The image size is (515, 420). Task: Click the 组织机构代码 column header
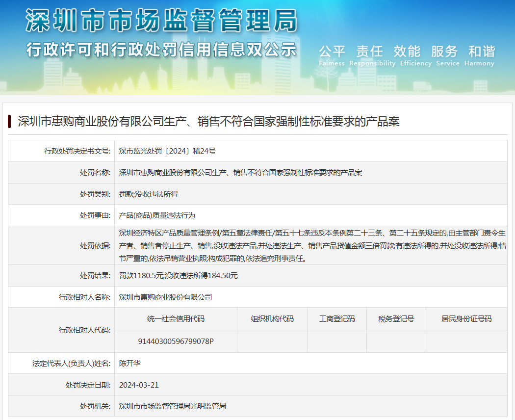tap(272, 318)
